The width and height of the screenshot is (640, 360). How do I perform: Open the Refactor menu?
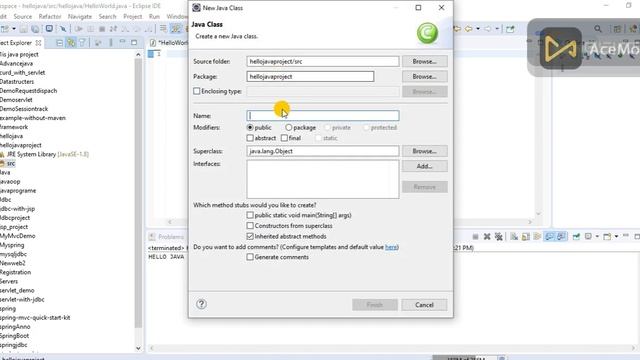(x=50, y=17)
